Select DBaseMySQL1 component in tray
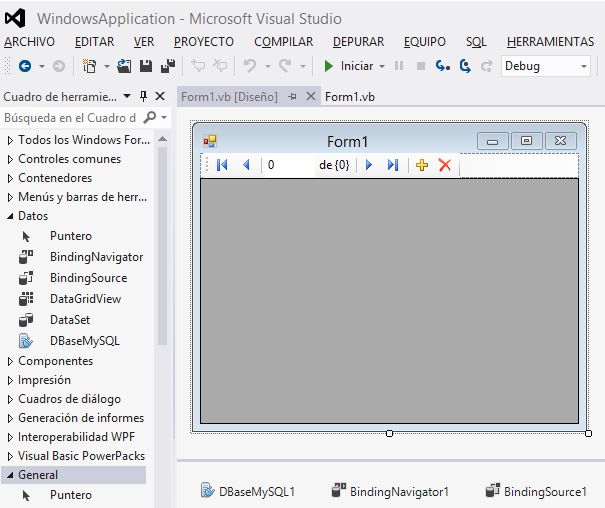 [248, 491]
